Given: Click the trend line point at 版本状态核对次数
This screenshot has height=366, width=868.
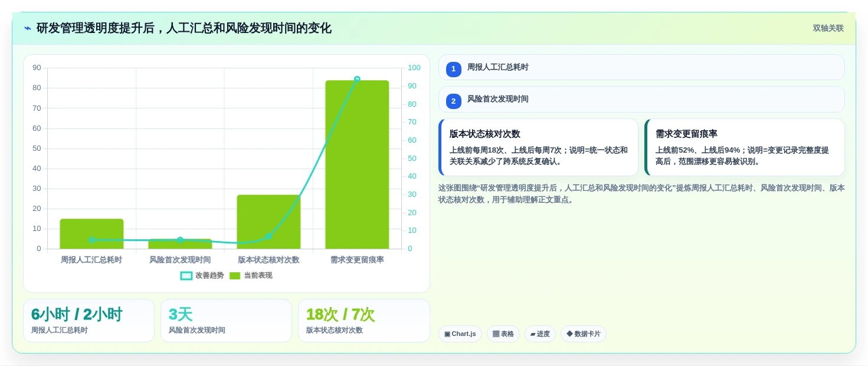Looking at the screenshot, I should [x=268, y=236].
